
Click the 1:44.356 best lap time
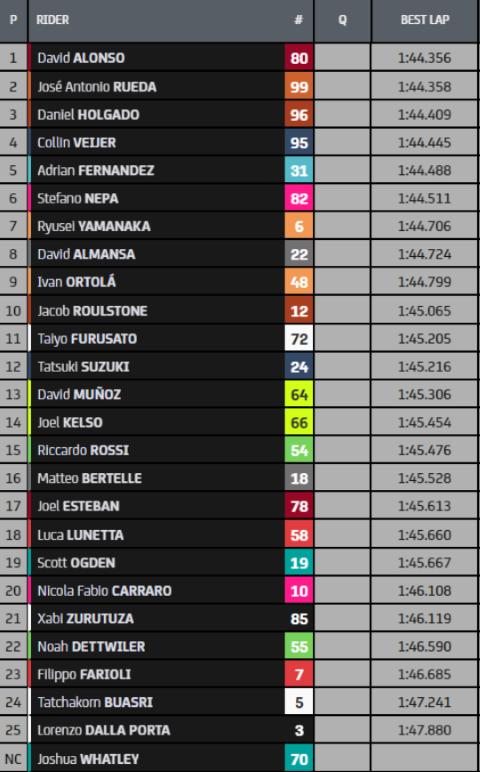424,58
